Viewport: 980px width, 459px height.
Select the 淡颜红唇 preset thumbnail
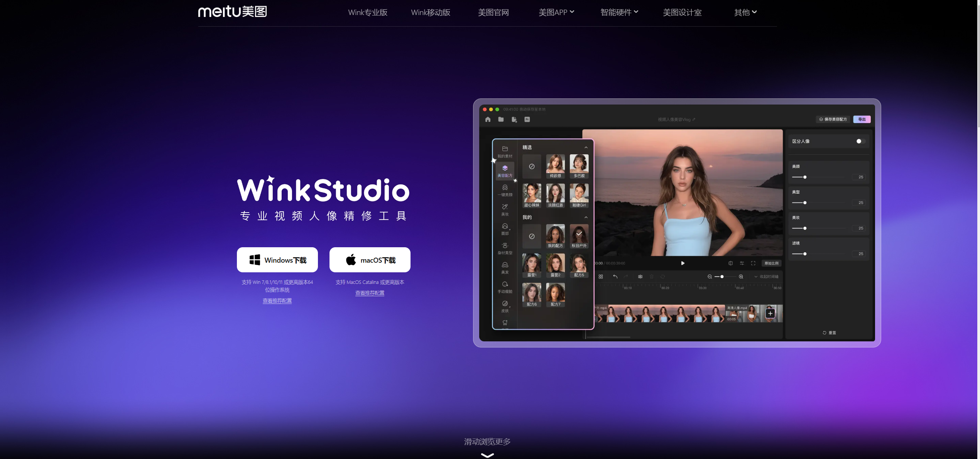pos(555,196)
